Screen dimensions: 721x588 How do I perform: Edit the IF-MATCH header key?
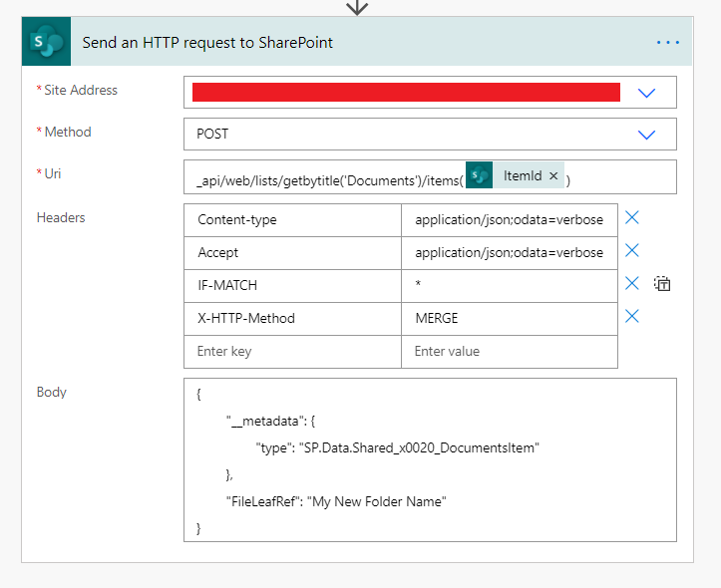[x=292, y=286]
